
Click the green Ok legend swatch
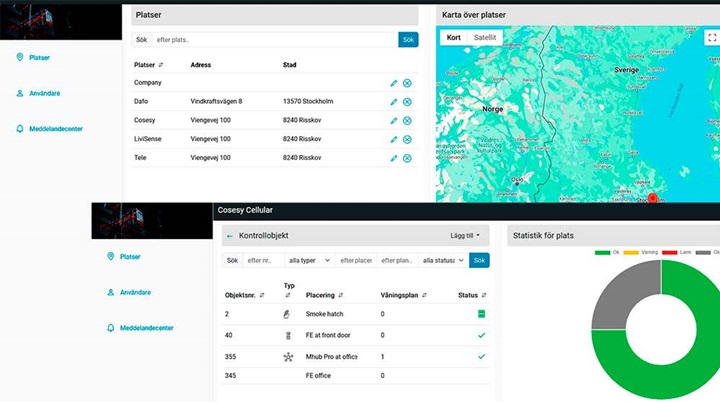(x=602, y=252)
